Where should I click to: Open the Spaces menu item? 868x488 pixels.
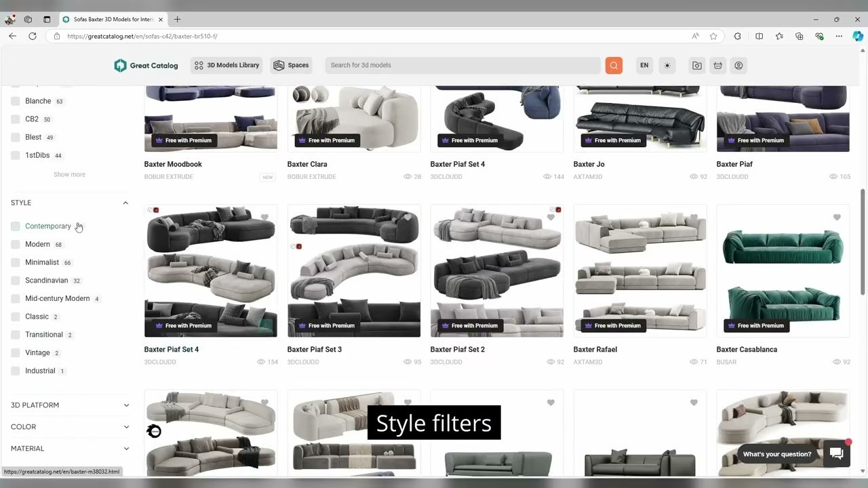pos(291,65)
